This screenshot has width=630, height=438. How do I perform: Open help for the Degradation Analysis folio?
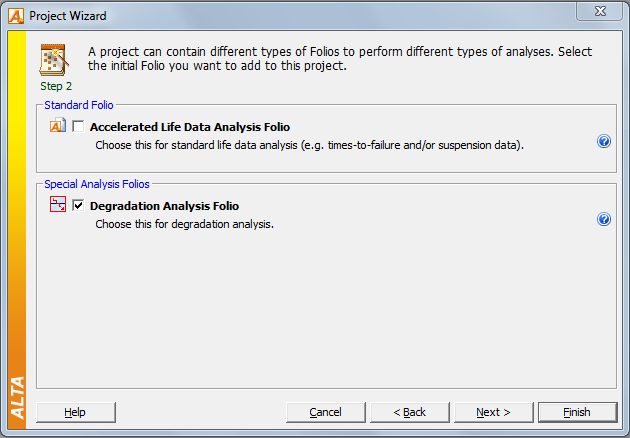coord(604,219)
